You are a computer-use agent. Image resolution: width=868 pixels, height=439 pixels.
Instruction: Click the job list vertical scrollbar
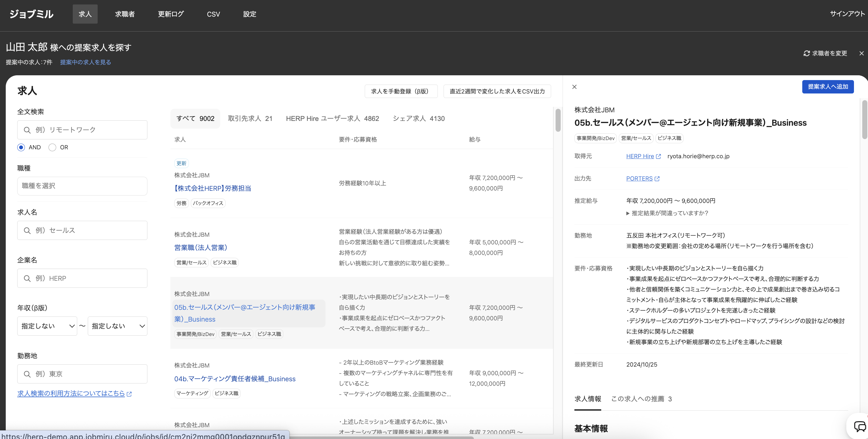point(558,121)
